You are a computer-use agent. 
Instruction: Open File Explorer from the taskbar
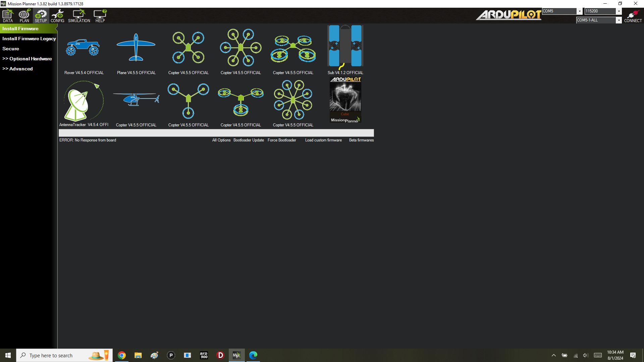click(138, 355)
